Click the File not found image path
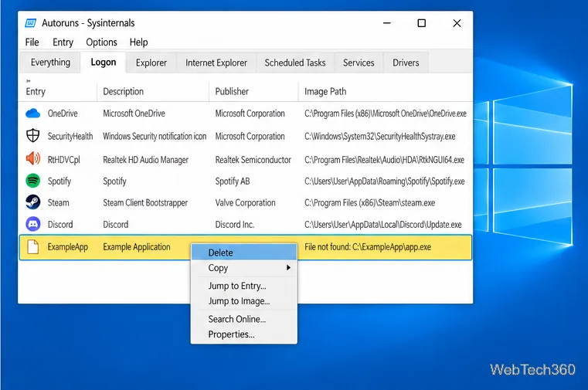 (368, 247)
